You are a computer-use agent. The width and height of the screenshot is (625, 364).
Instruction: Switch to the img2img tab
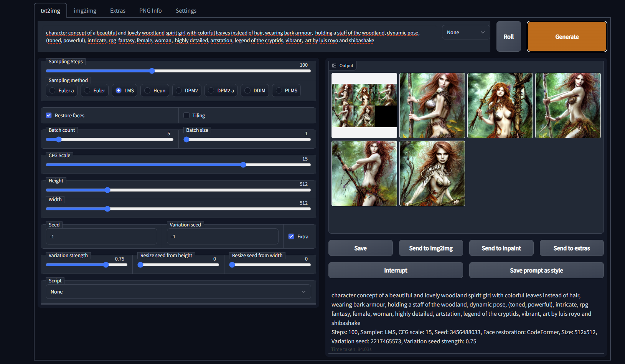click(x=85, y=10)
